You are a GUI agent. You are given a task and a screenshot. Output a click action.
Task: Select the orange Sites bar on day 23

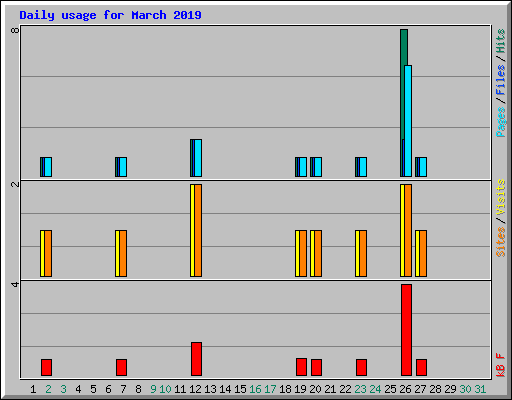pyautogui.click(x=363, y=253)
